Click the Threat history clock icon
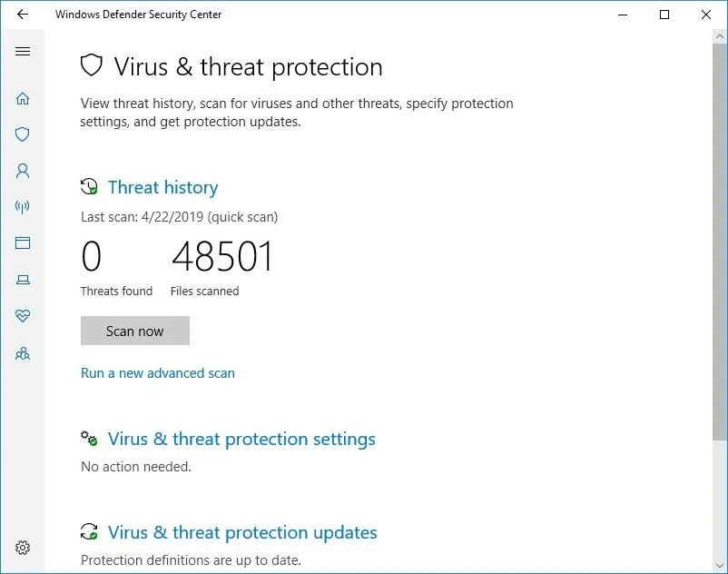 coord(89,187)
